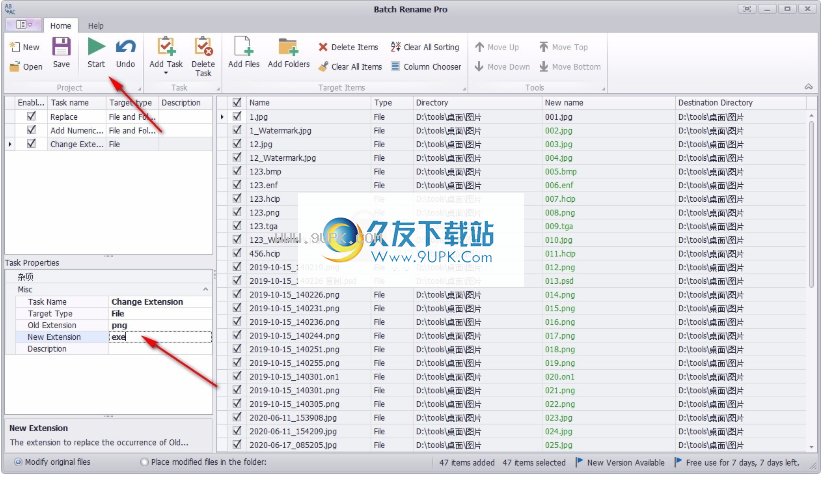The width and height of the screenshot is (822, 481).
Task: Click the Task name column header
Action: coord(77,103)
